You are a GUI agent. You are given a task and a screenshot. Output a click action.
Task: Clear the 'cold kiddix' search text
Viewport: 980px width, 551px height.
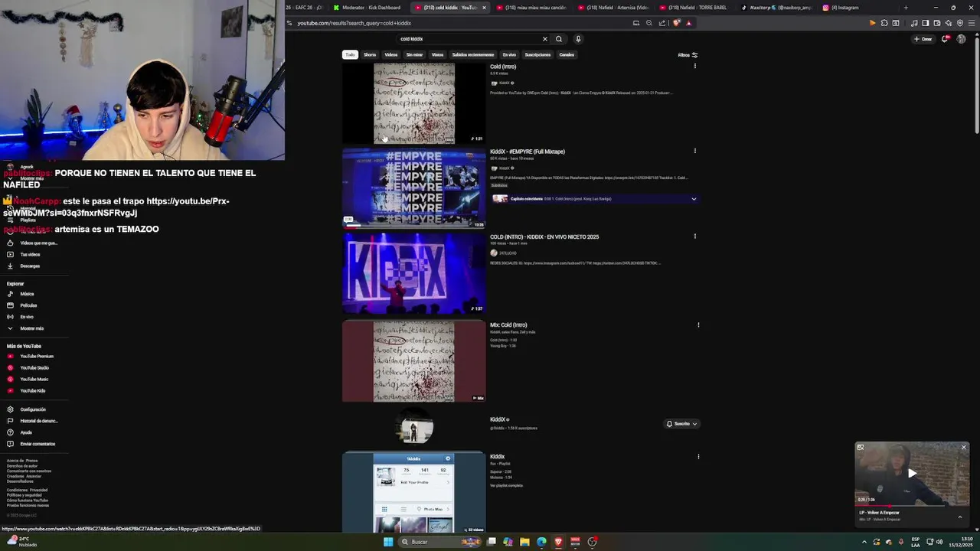point(545,39)
